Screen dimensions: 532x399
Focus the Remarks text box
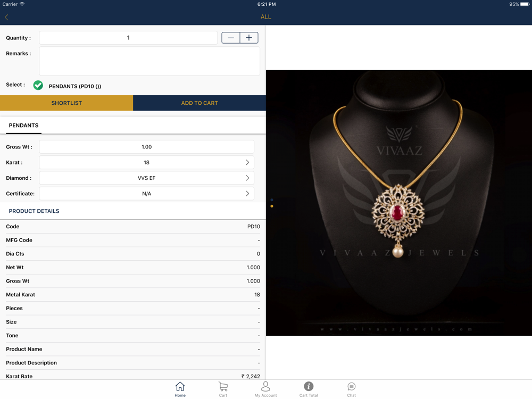(149, 61)
